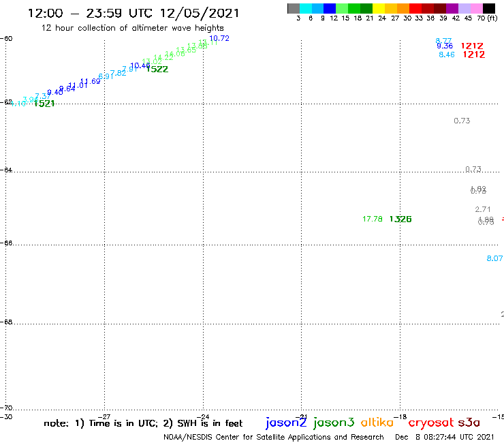
Task: Click the -68 latitude axis label
Action: point(6,322)
